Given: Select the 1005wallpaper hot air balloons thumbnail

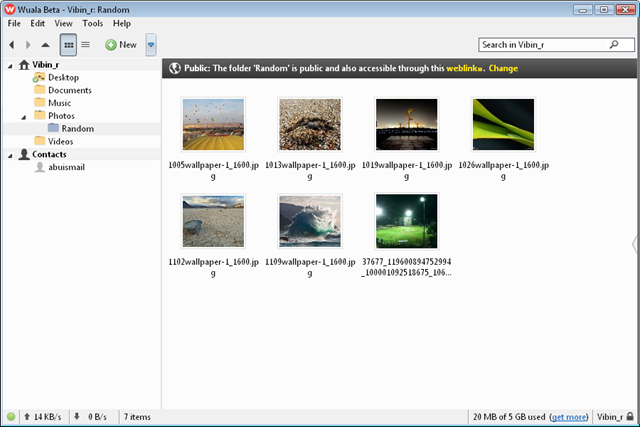Looking at the screenshot, I should pos(213,125).
